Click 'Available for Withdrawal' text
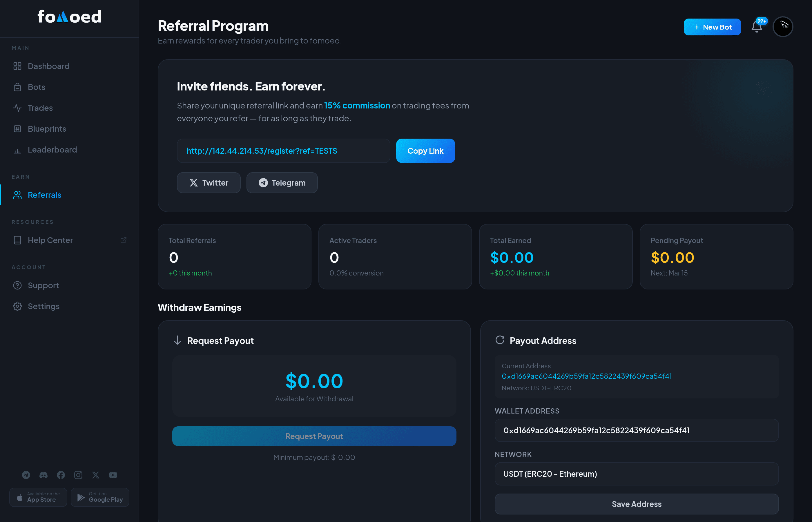Viewport: 812px width, 522px height. (x=314, y=399)
